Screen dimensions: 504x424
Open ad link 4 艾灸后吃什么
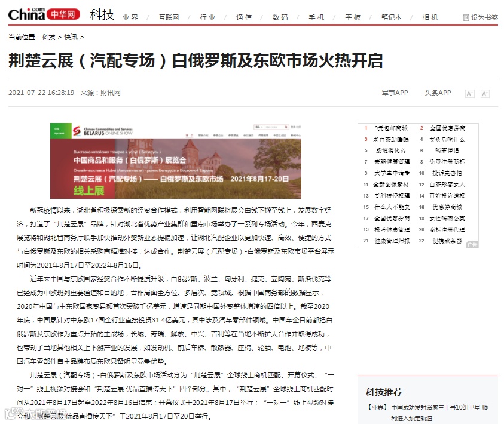447,139
